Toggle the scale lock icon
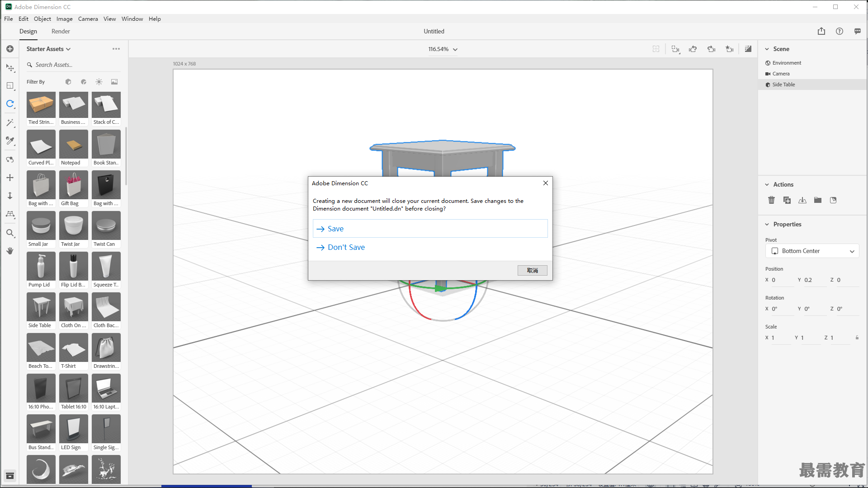The image size is (868, 488). 857,338
